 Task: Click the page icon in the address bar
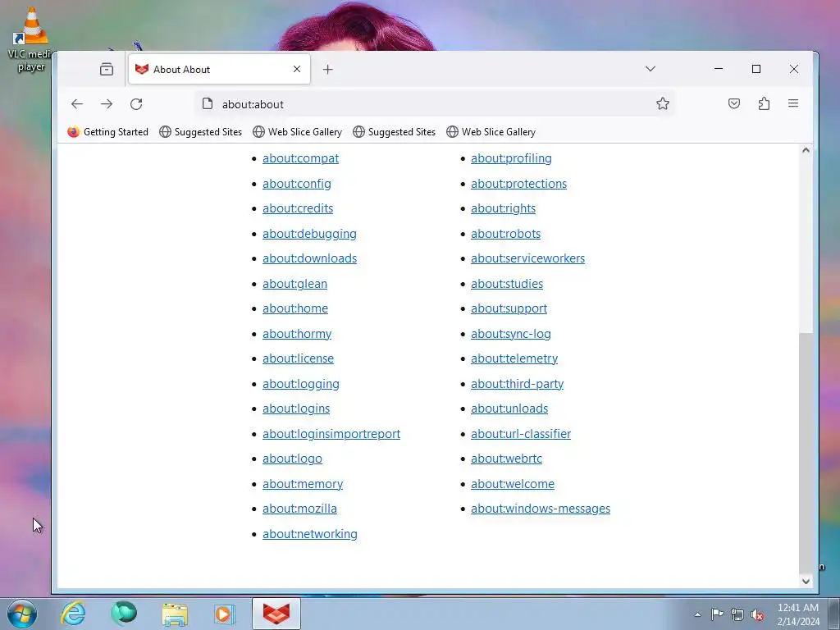208,104
